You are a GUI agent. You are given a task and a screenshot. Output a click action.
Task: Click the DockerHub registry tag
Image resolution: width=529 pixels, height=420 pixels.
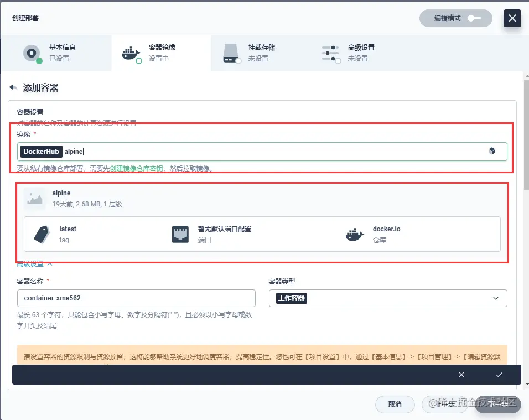coord(41,152)
